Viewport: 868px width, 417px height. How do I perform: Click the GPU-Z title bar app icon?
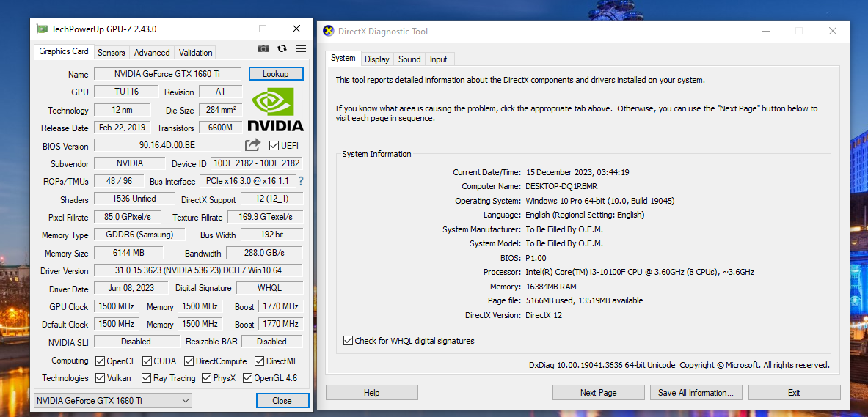coord(42,29)
